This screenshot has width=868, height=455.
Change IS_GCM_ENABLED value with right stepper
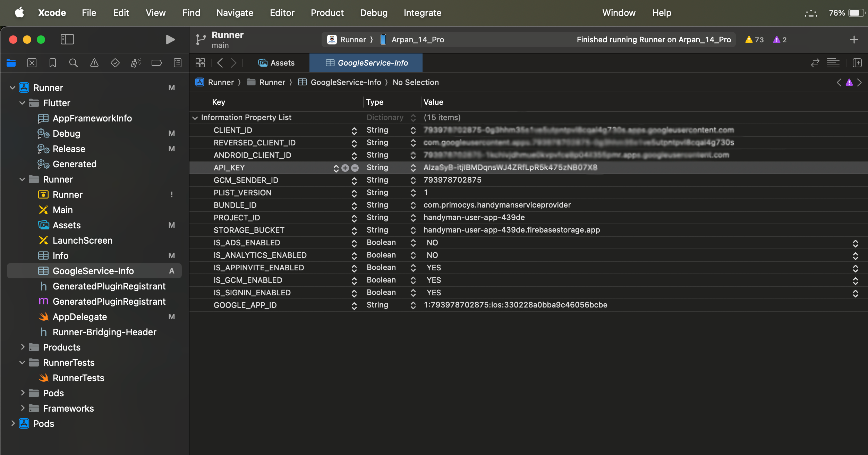pyautogui.click(x=855, y=280)
